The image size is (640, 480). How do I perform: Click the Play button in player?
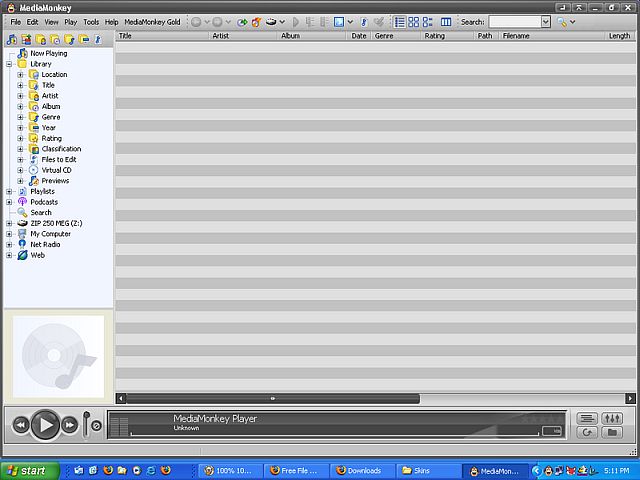pos(45,425)
